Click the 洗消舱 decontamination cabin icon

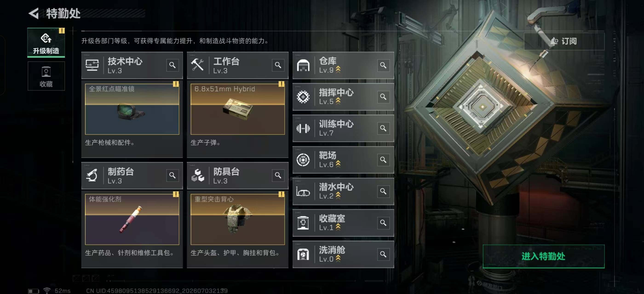(x=303, y=254)
